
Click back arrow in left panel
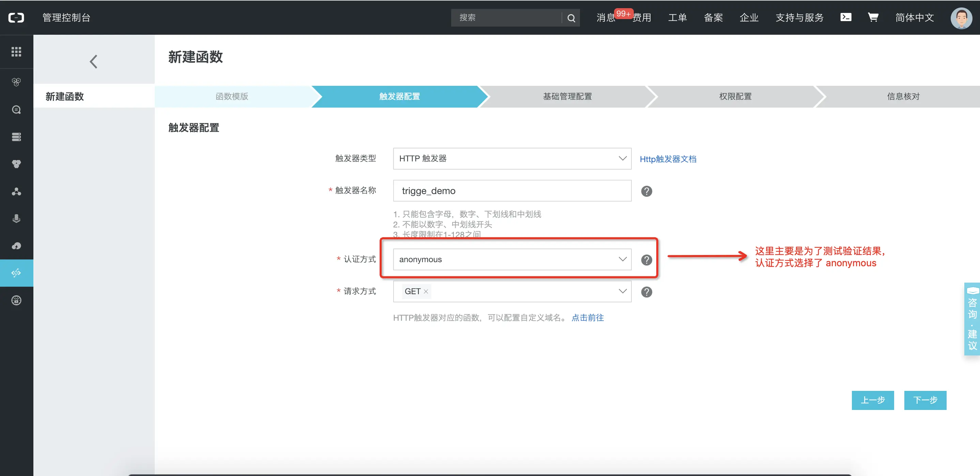click(94, 61)
